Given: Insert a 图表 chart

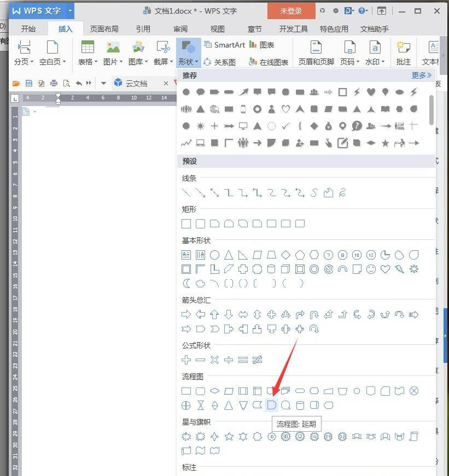Looking at the screenshot, I should 261,45.
